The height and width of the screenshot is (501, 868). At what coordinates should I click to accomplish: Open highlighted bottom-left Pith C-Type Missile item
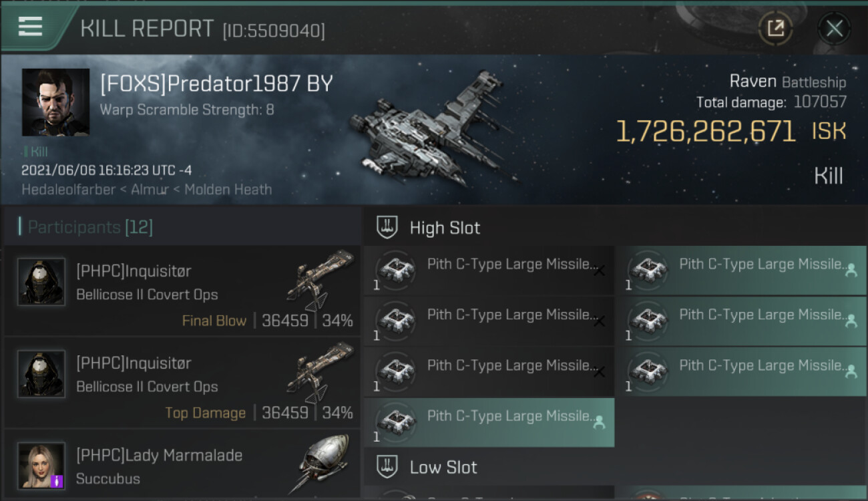(489, 422)
